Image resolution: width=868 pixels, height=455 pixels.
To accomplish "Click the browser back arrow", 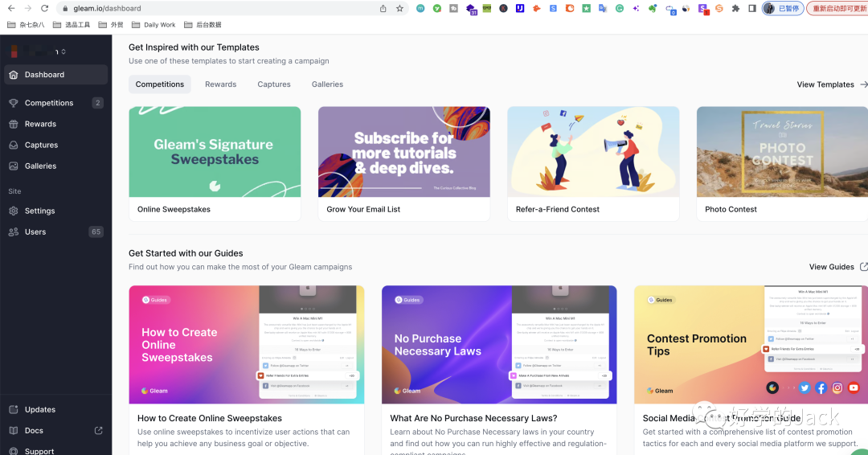I will click(x=11, y=8).
